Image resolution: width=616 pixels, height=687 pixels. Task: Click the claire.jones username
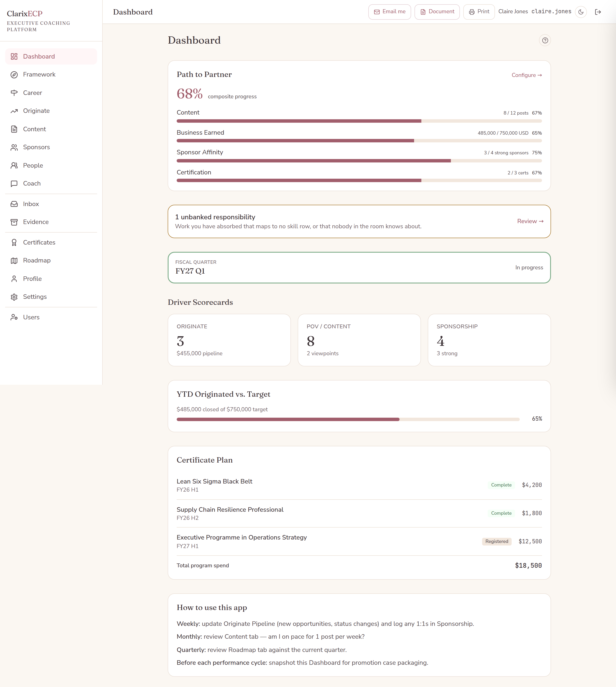click(551, 12)
